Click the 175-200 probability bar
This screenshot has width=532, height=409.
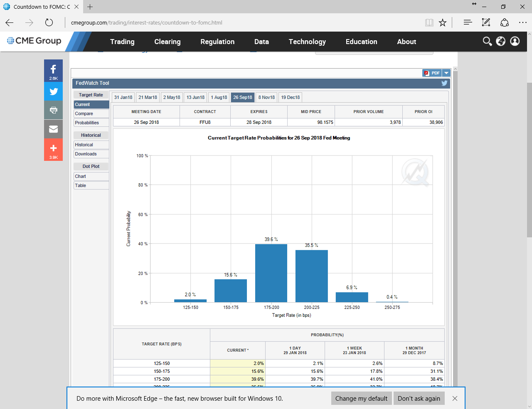[271, 273]
